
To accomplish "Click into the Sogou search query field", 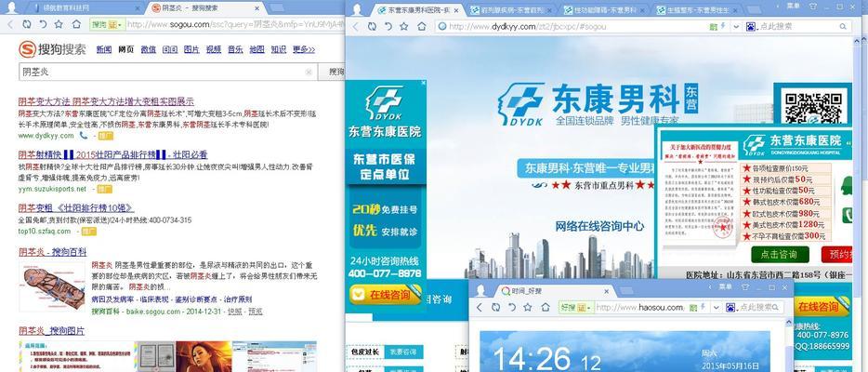I will click(167, 72).
